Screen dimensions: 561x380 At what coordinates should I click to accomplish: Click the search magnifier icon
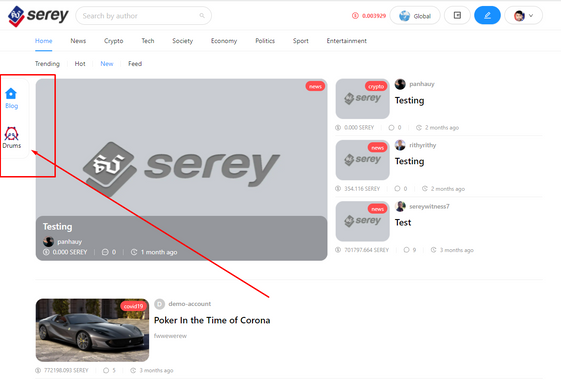(202, 16)
